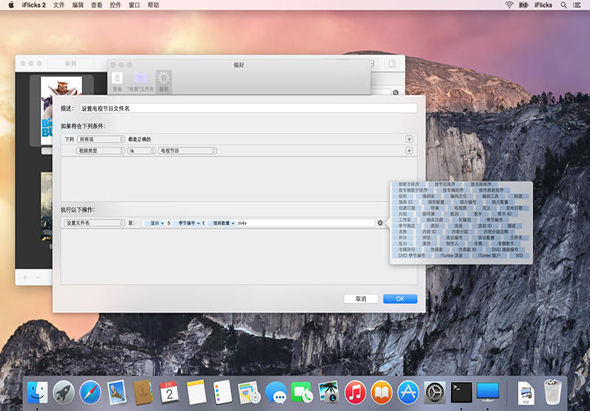Screen dimensions: 590x411
Task: Expand the 视频类型 condition dropdown
Action: point(101,151)
